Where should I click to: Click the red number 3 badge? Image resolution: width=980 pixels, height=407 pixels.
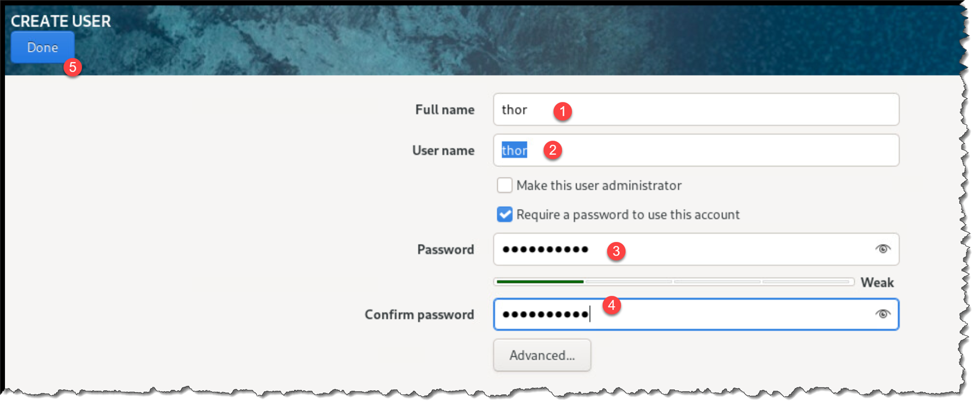[616, 251]
